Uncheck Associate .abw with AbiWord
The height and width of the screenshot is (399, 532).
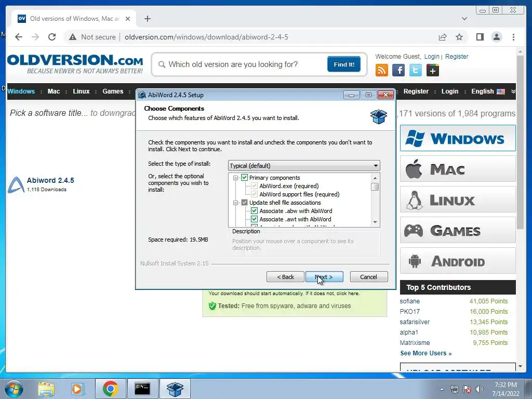coord(254,211)
